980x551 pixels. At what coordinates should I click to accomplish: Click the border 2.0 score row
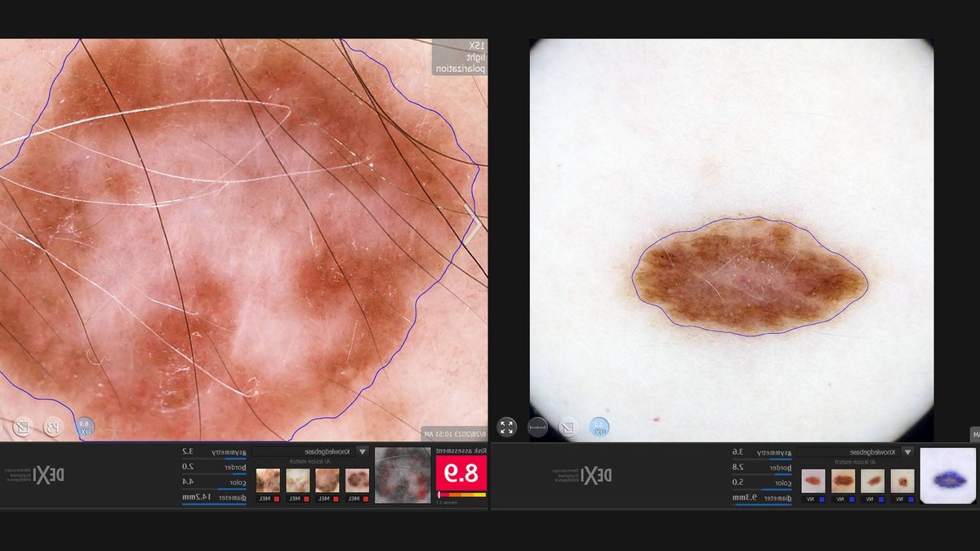[214, 468]
